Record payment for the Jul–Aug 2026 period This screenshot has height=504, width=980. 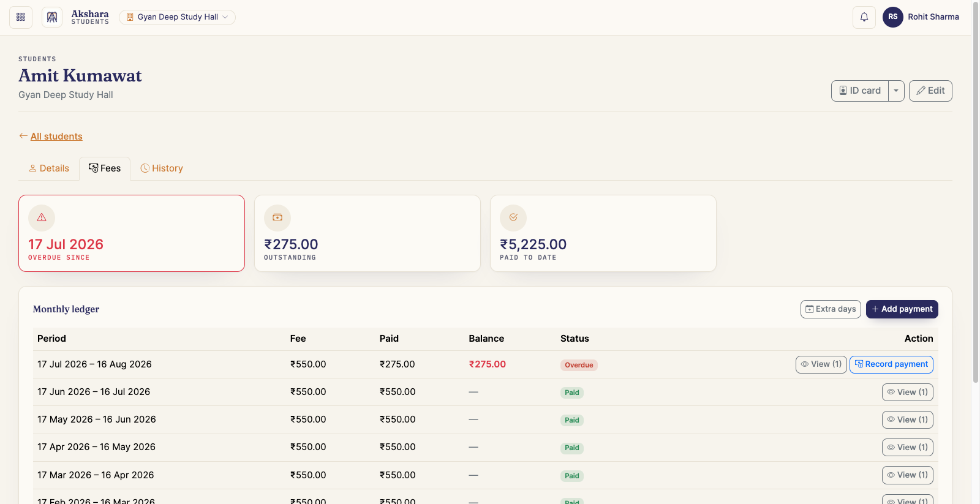[x=891, y=364]
